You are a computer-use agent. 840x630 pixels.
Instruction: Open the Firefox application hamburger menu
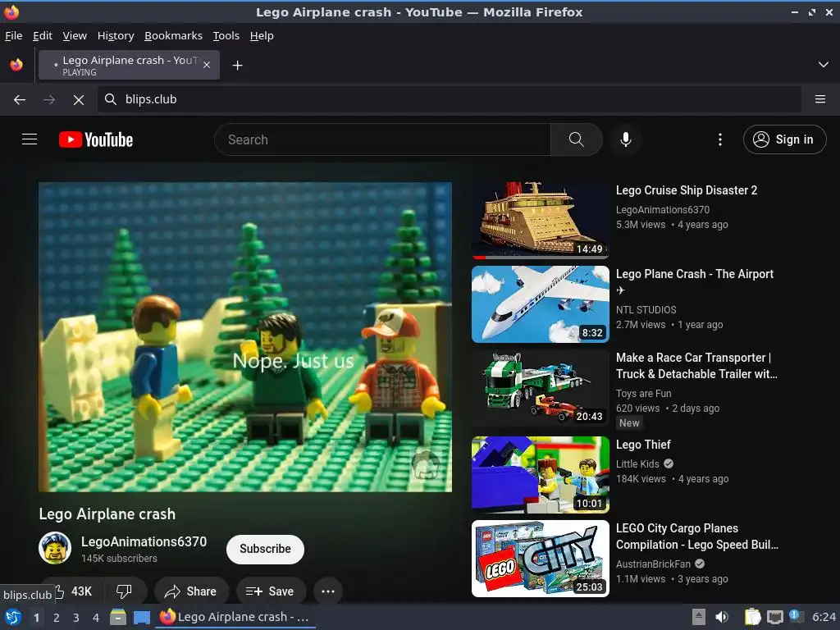point(819,99)
